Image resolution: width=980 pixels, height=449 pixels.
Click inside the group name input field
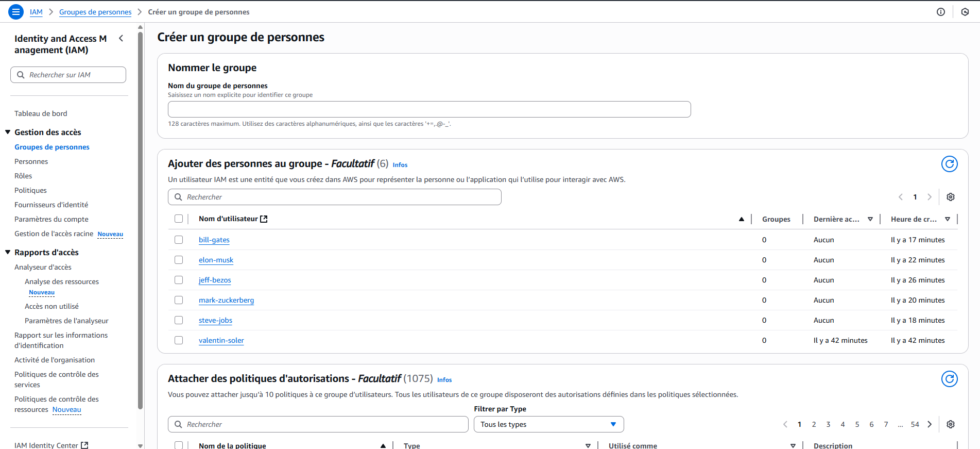428,109
